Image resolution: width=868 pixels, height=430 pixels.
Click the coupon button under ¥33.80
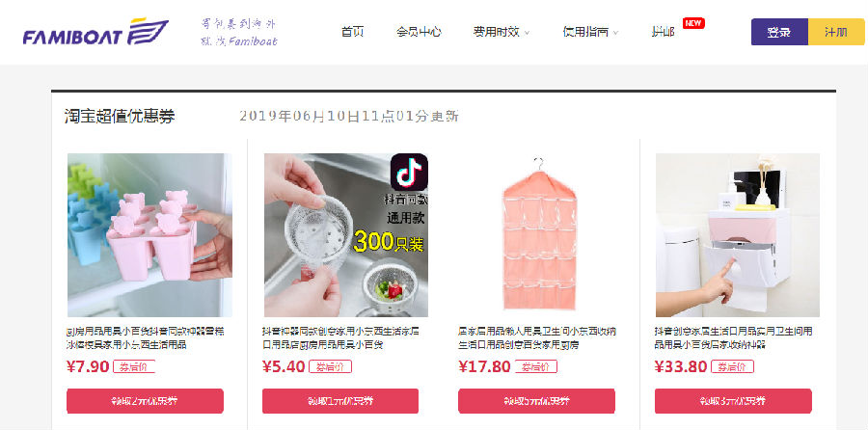pyautogui.click(x=733, y=401)
